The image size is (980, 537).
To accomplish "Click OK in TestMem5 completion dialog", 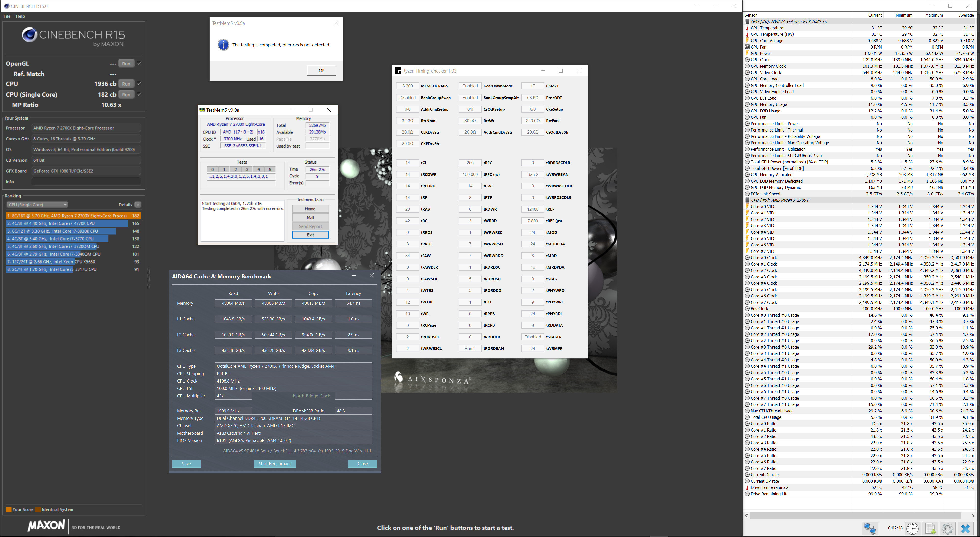I will [x=322, y=70].
